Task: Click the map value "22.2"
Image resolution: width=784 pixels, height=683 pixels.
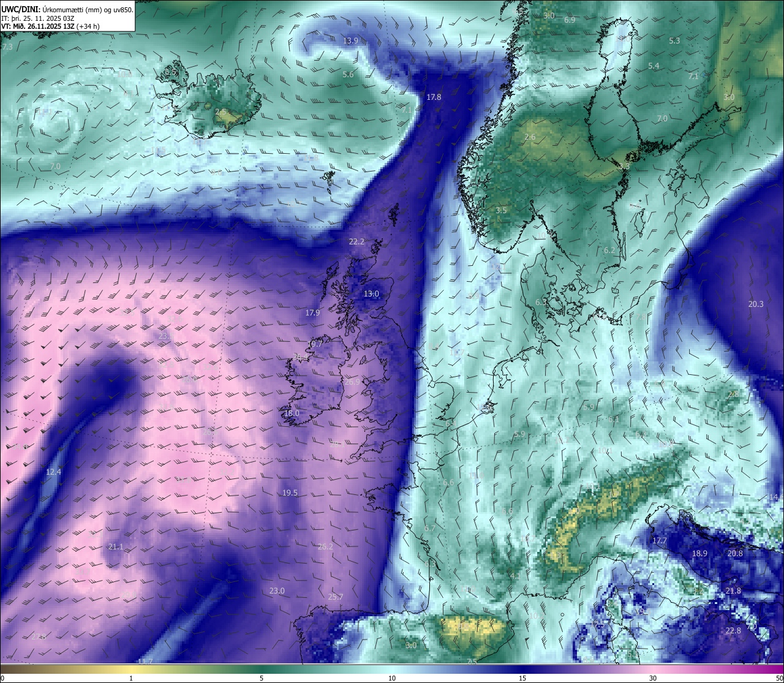Action: pyautogui.click(x=356, y=241)
